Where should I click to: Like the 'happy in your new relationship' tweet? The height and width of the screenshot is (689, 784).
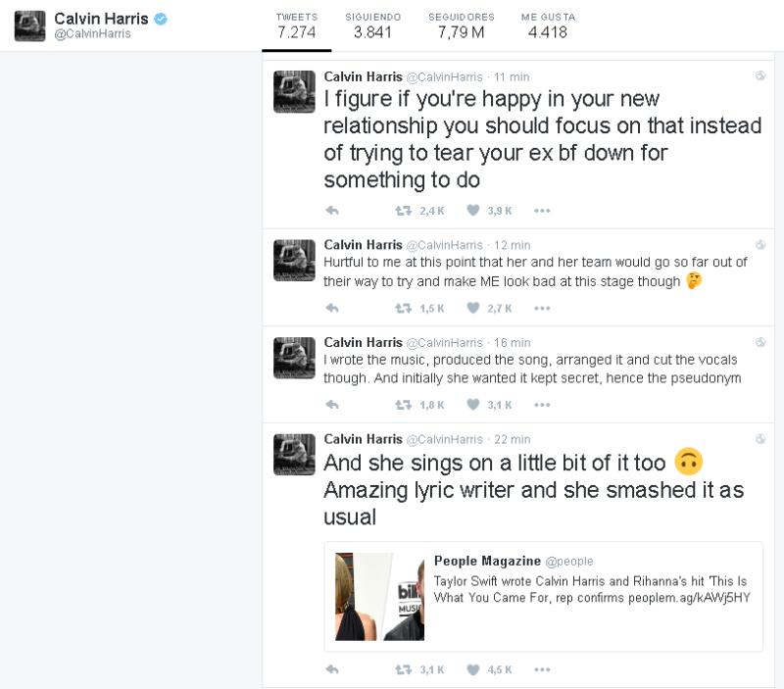472,211
